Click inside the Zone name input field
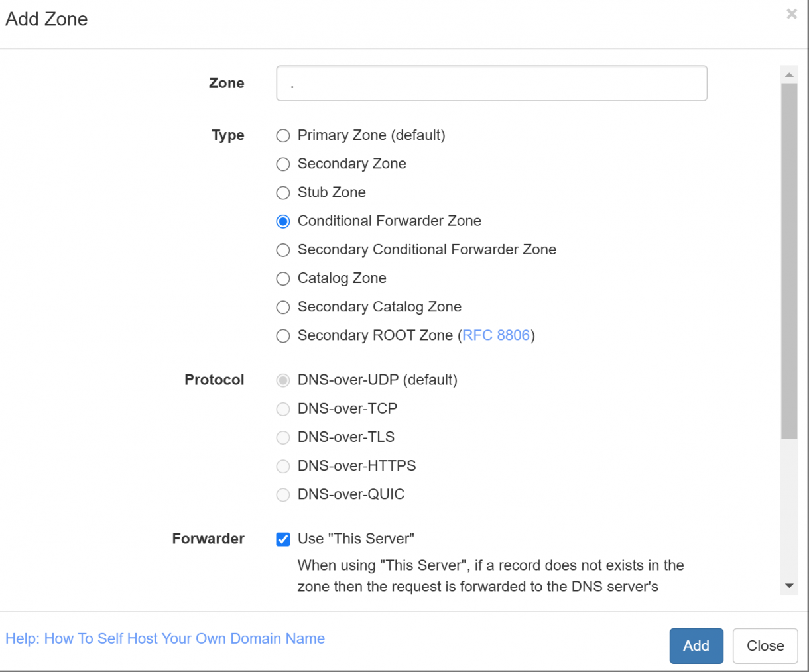The height and width of the screenshot is (672, 809). pos(491,83)
